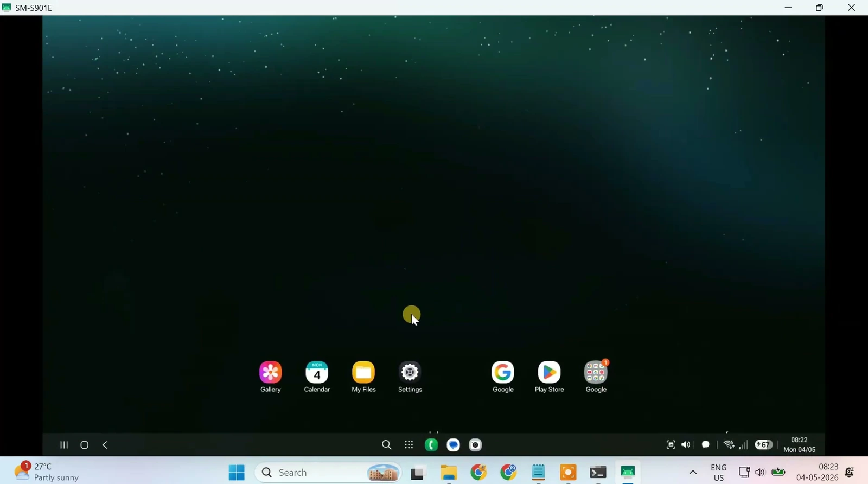Click the DeX screenshot capture icon
868x484 pixels.
coord(671,445)
